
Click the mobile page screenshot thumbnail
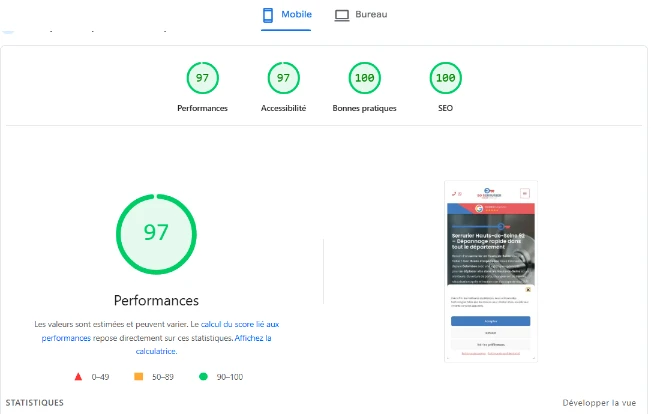490,270
